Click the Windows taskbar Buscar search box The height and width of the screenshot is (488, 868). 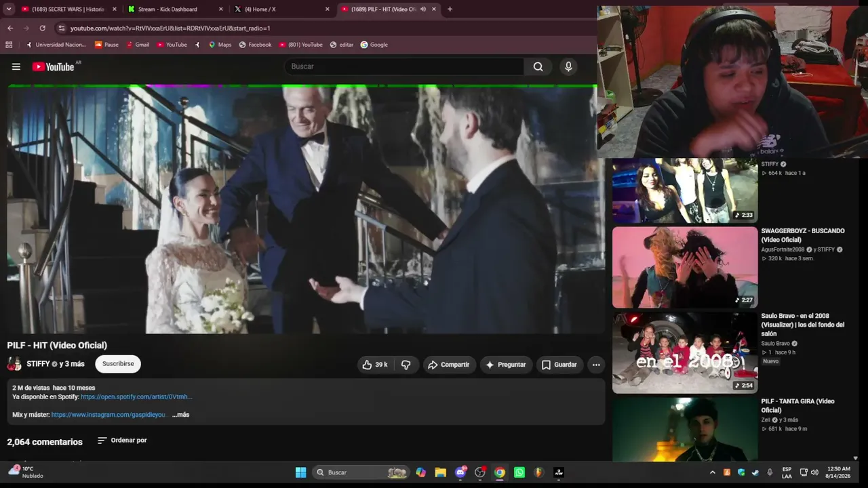click(x=361, y=472)
